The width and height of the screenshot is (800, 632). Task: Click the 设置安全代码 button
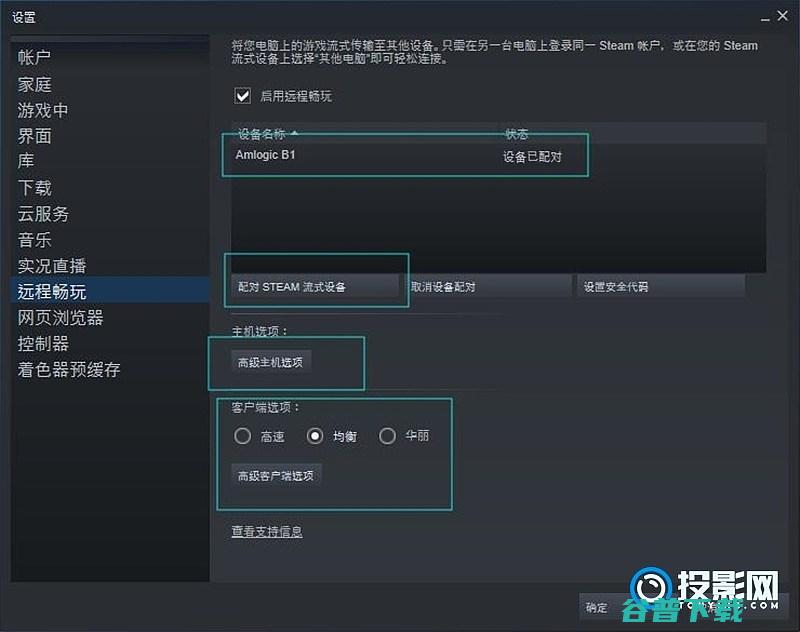click(661, 287)
